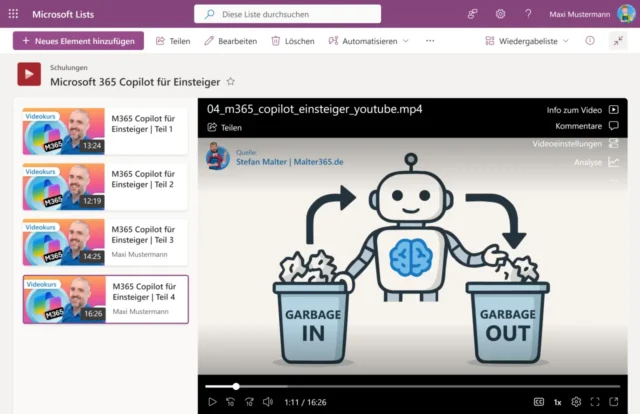Open the help question mark icon
The width and height of the screenshot is (640, 414).
click(x=528, y=14)
